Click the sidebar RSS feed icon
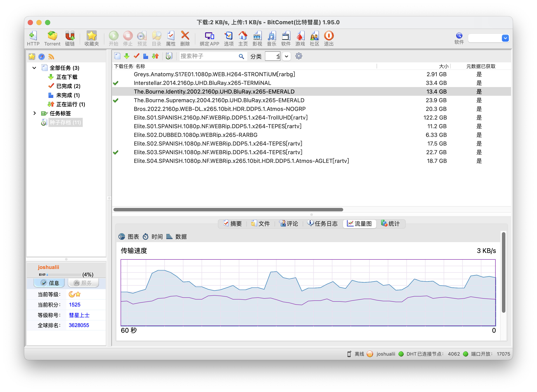Screen dimensions: 537x392 [51, 57]
